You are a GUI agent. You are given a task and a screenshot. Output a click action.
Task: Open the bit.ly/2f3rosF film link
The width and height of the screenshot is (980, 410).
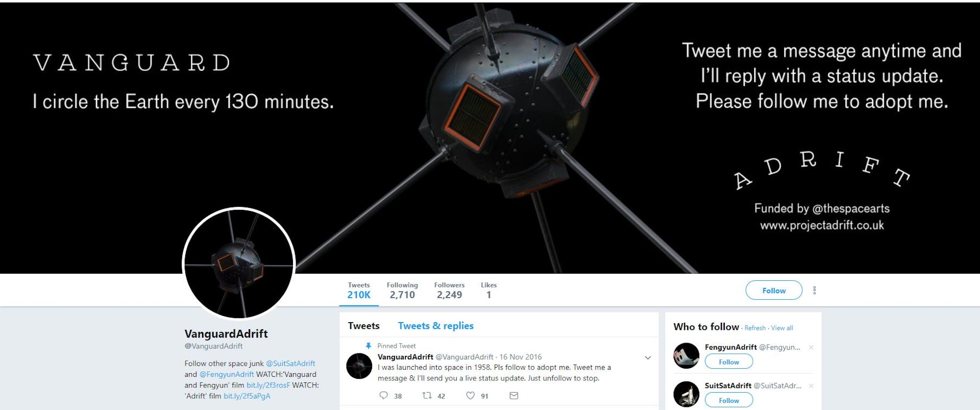[x=268, y=385]
